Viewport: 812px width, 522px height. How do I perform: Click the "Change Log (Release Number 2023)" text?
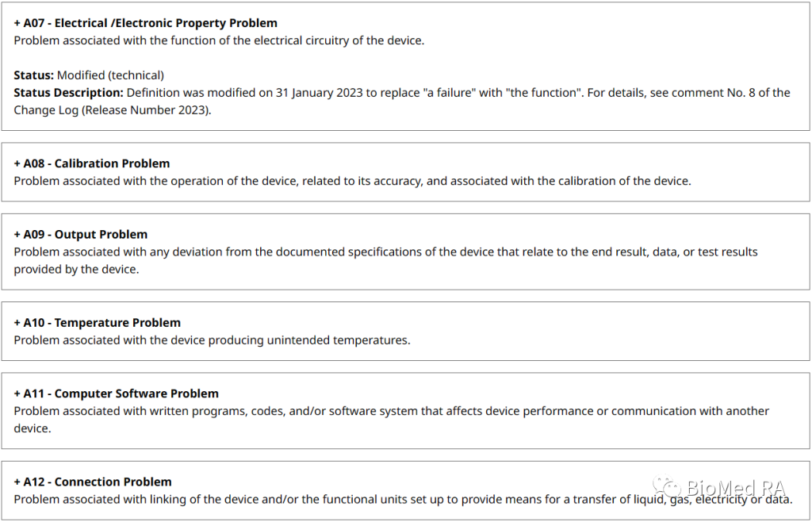pos(112,110)
